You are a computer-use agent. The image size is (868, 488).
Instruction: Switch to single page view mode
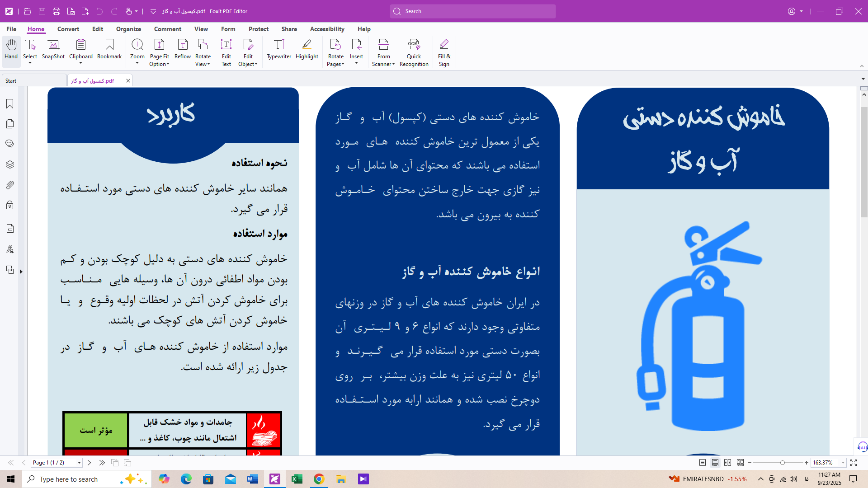[702, 463]
